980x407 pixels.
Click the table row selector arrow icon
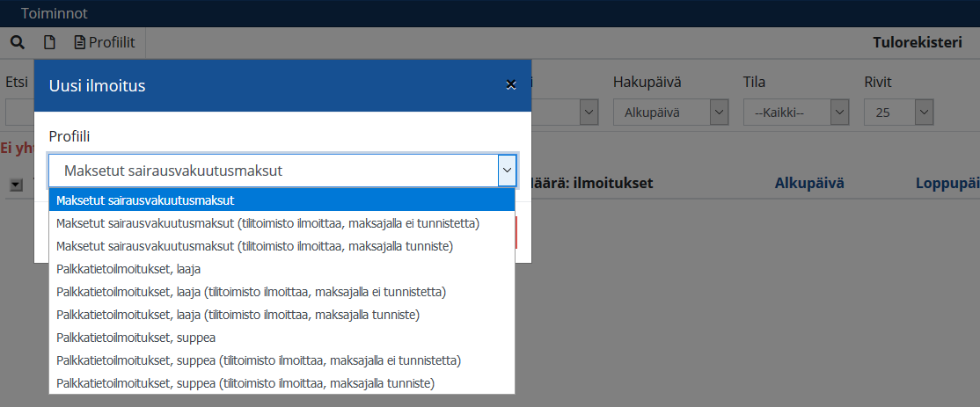16,184
